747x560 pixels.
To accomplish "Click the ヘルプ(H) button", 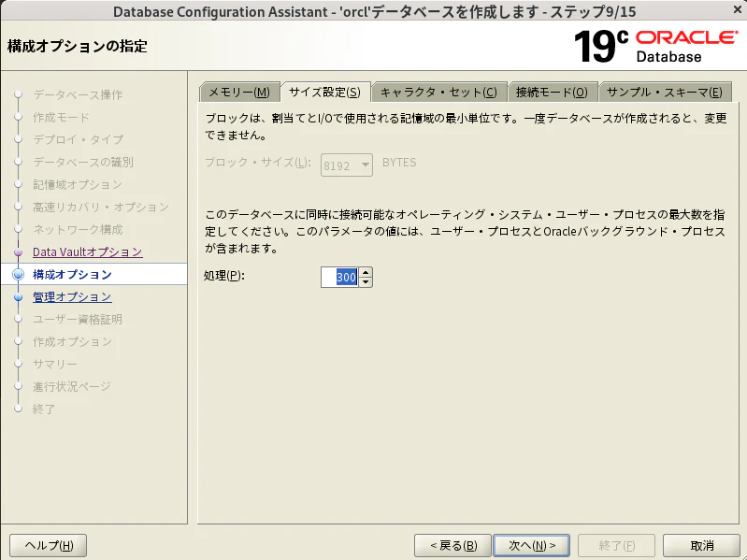I will (49, 545).
